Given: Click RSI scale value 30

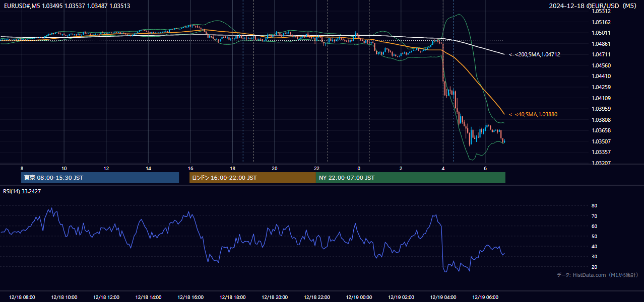Looking at the screenshot, I should (x=594, y=256).
